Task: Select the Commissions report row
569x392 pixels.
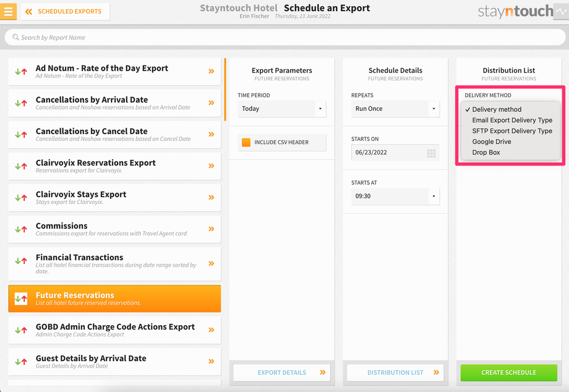Action: coord(114,229)
